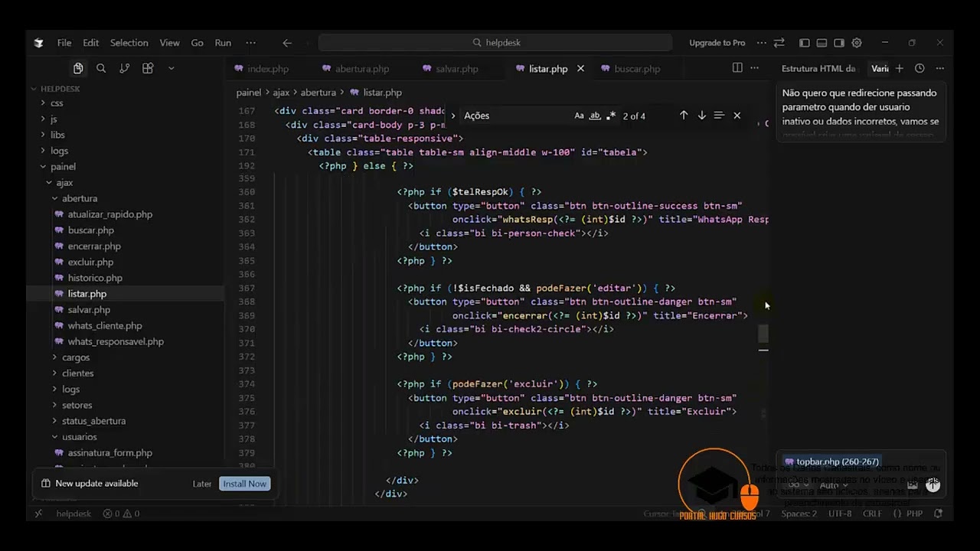This screenshot has width=980, height=551.
Task: Open title bar ellipsis next to Upgrade
Action: pyautogui.click(x=761, y=43)
